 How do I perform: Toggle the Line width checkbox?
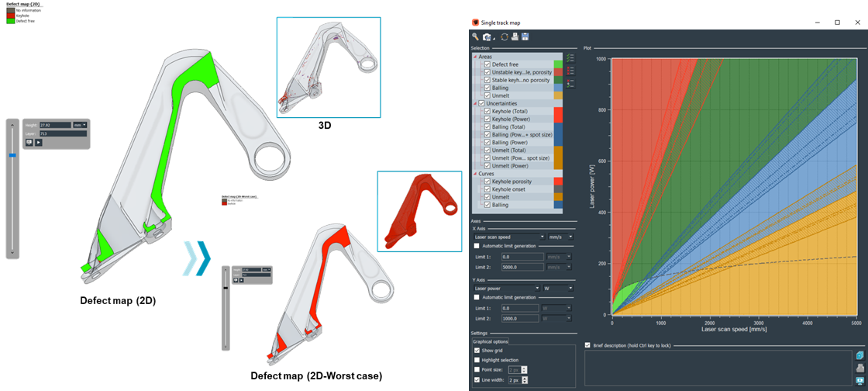(477, 380)
